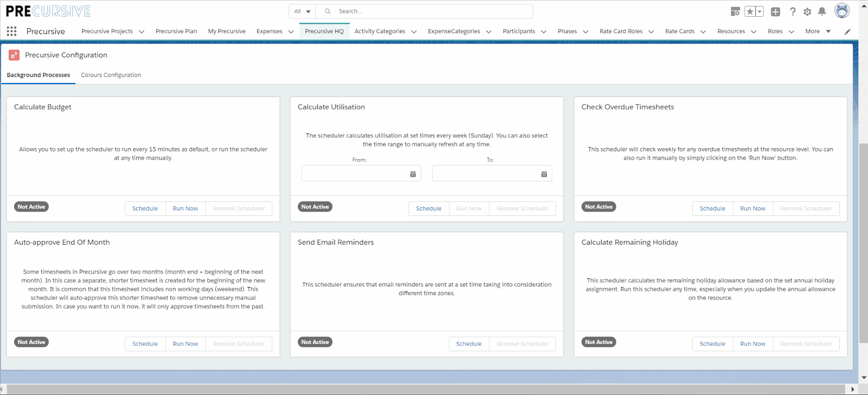Open the Participants tab
Image resolution: width=868 pixels, height=395 pixels.
tap(519, 31)
